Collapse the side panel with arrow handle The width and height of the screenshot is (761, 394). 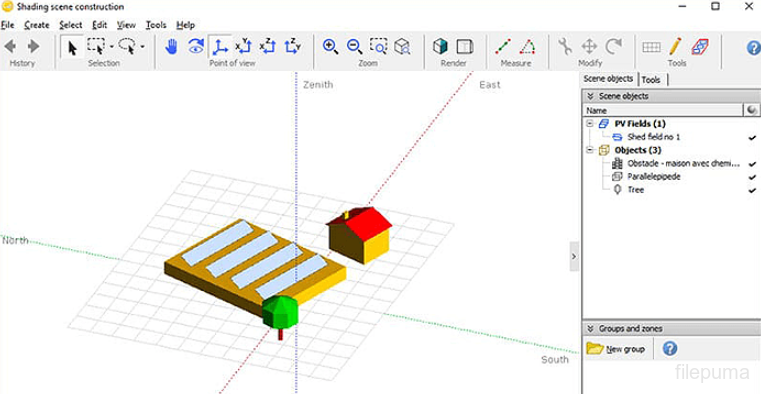tap(574, 256)
